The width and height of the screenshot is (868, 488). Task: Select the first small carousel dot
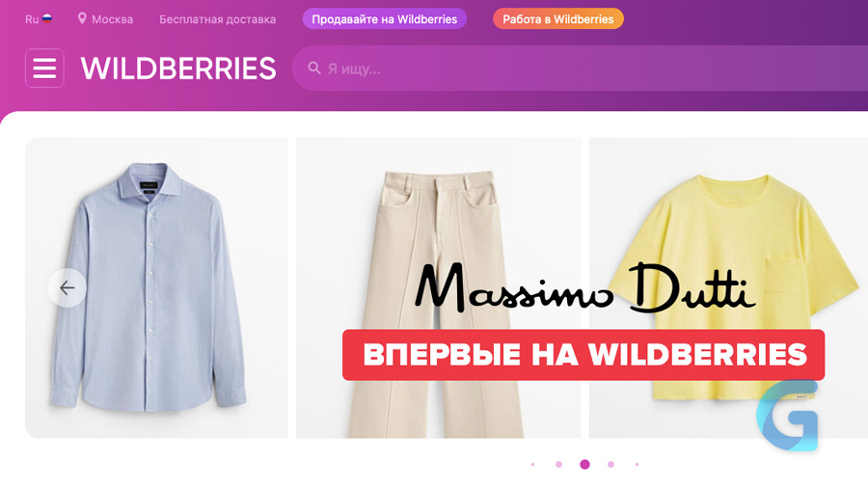532,464
